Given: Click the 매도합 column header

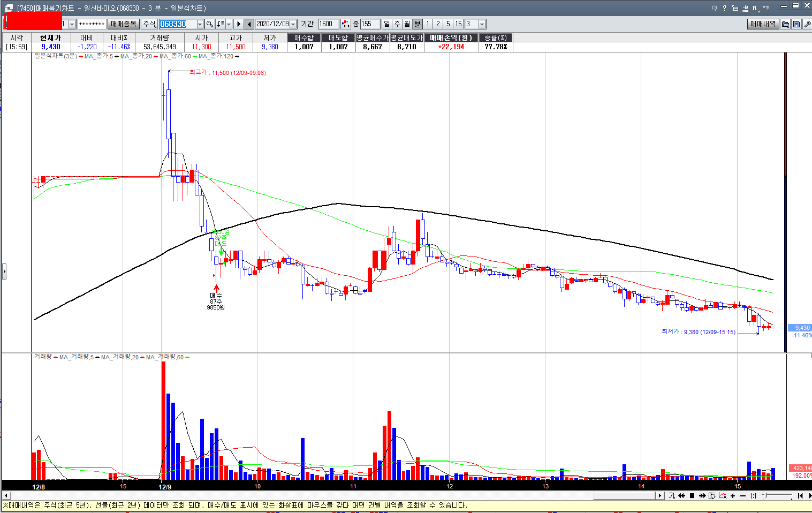Looking at the screenshot, I should pyautogui.click(x=338, y=37).
